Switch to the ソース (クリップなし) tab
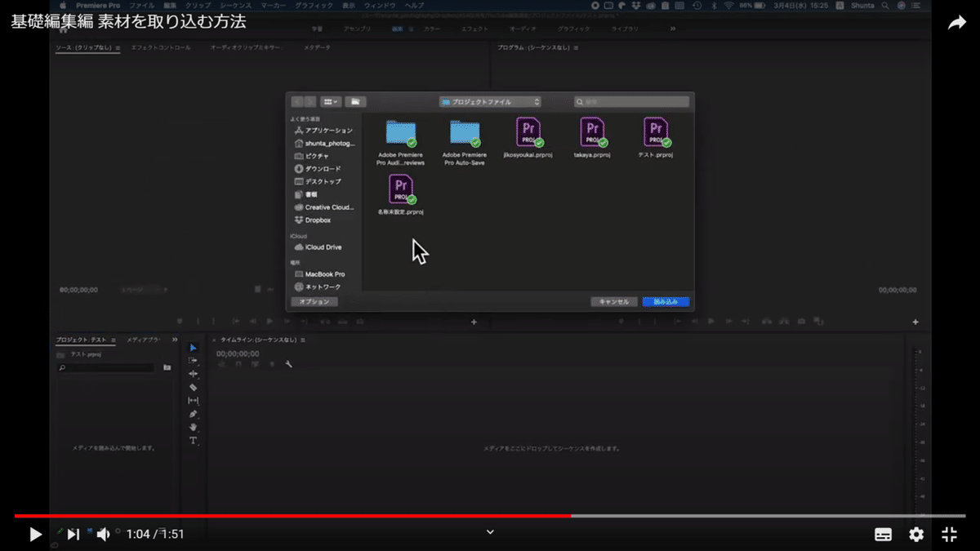The width and height of the screenshot is (980, 551). tap(83, 48)
